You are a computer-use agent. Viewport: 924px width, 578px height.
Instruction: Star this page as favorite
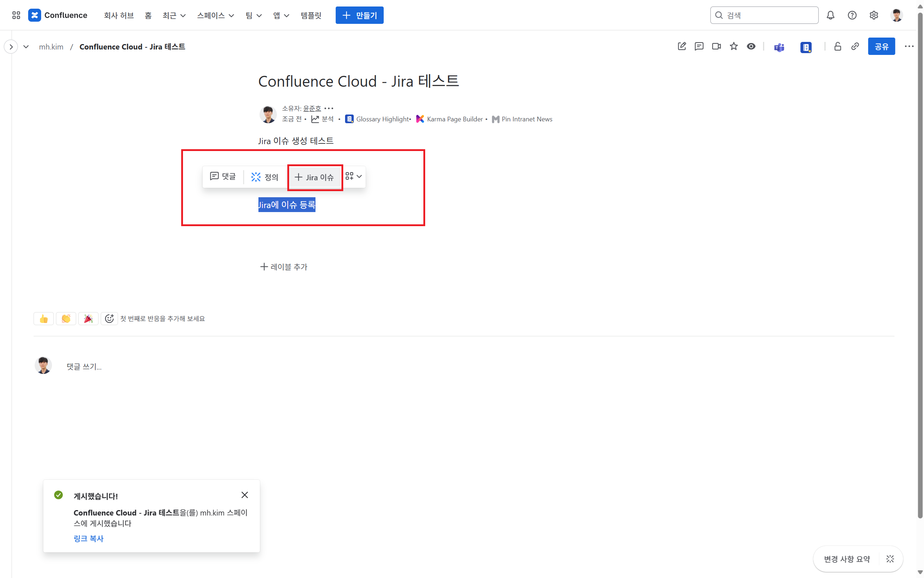(734, 47)
